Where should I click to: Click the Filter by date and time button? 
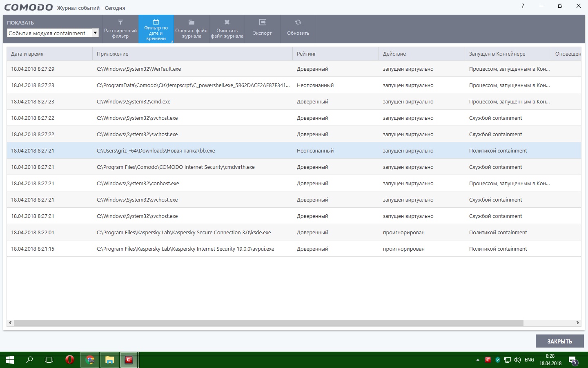156,29
